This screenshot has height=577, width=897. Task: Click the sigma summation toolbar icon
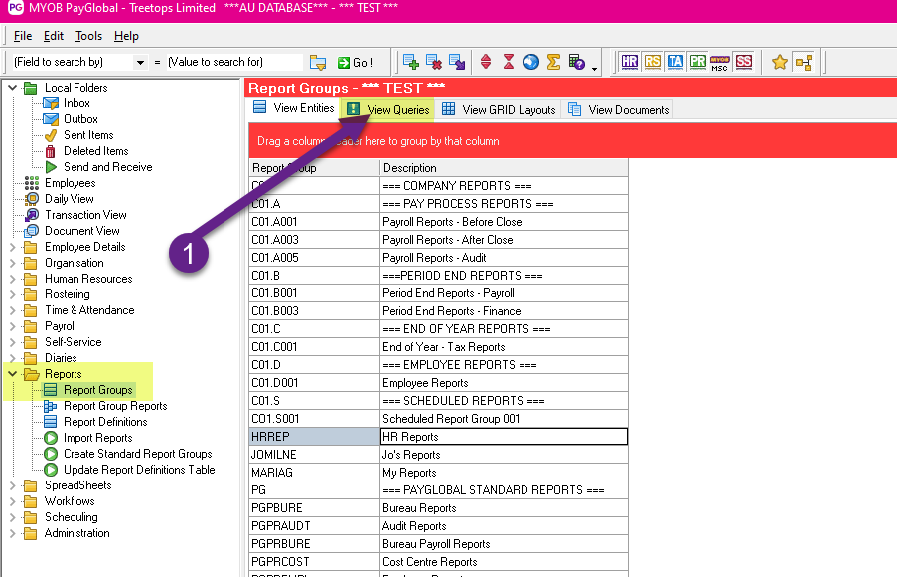[x=553, y=62]
